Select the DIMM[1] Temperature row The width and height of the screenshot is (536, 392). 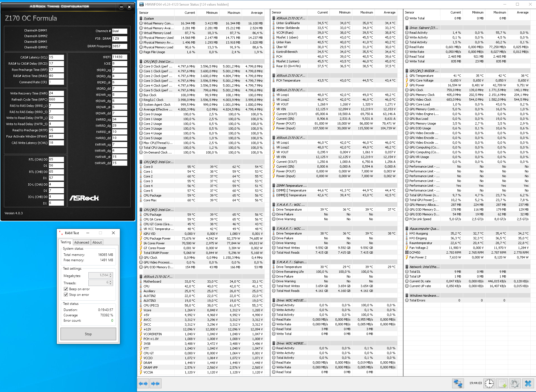[334, 190]
